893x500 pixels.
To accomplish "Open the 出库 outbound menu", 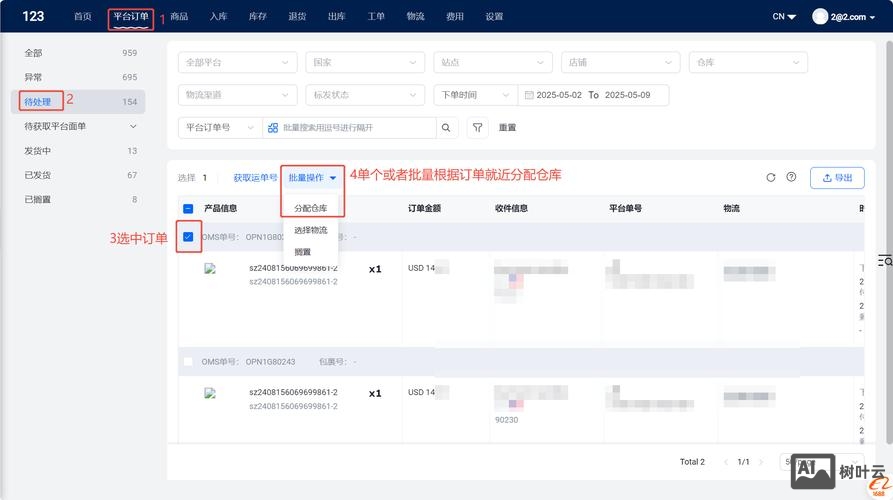I will tap(337, 17).
